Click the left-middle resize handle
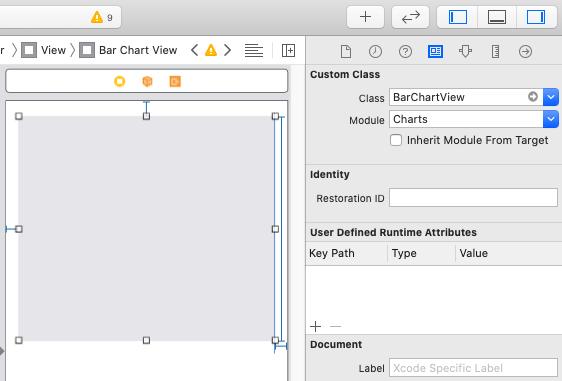 19,229
